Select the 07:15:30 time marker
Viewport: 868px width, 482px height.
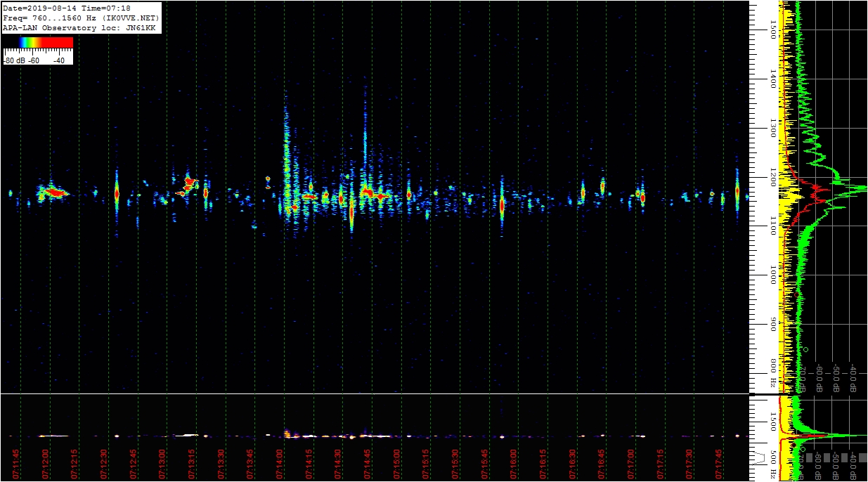pos(455,464)
